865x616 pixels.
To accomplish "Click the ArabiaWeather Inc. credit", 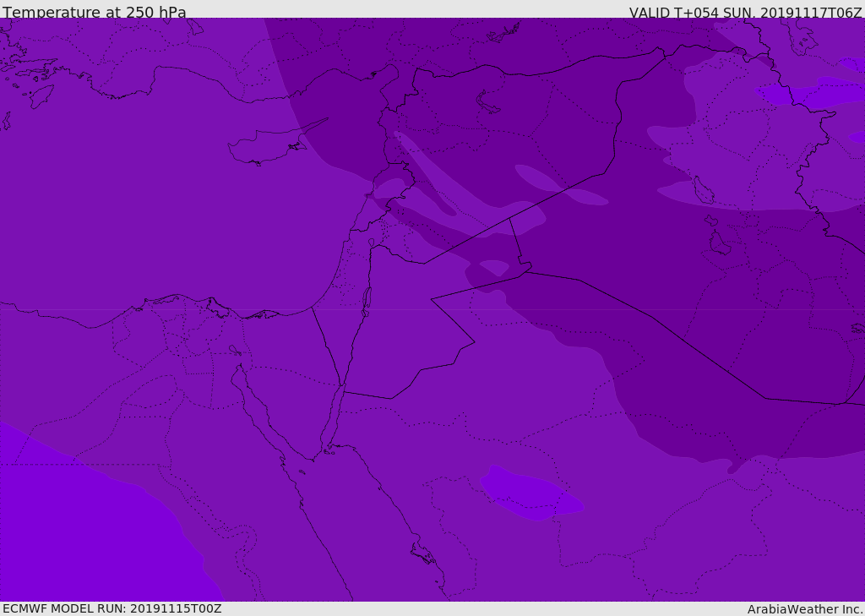I will point(805,609).
